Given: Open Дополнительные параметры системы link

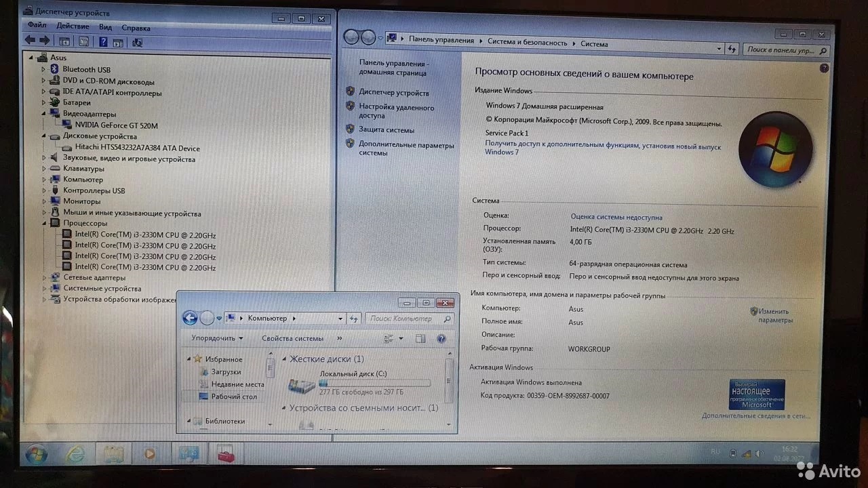Looking at the screenshot, I should tap(406, 148).
